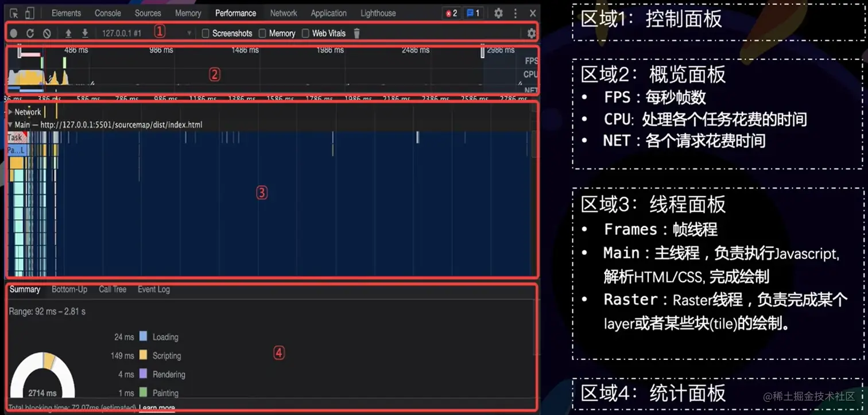Screen dimensions: 868x415
Task: Open the Event Log tab
Action: click(x=154, y=289)
